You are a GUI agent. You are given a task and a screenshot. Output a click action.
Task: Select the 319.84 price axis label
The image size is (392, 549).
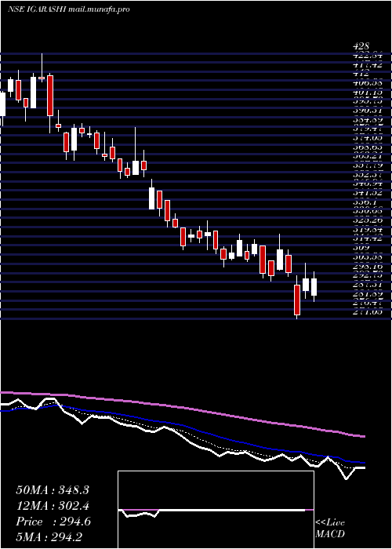click(367, 230)
